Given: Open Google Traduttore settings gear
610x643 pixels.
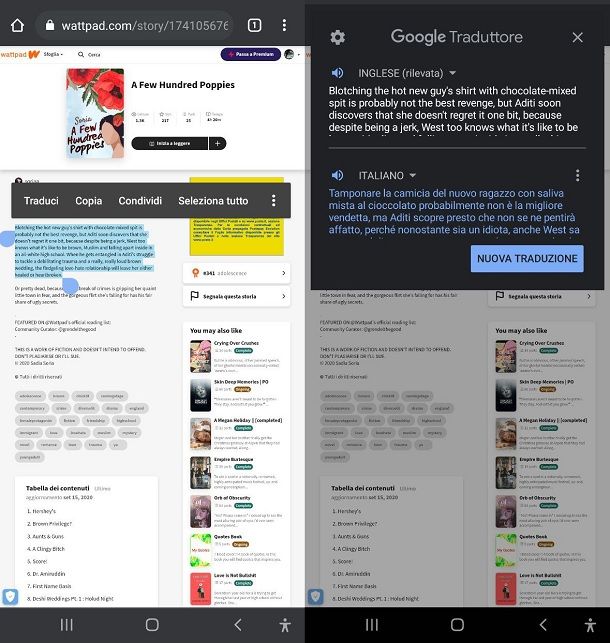Looking at the screenshot, I should point(337,37).
